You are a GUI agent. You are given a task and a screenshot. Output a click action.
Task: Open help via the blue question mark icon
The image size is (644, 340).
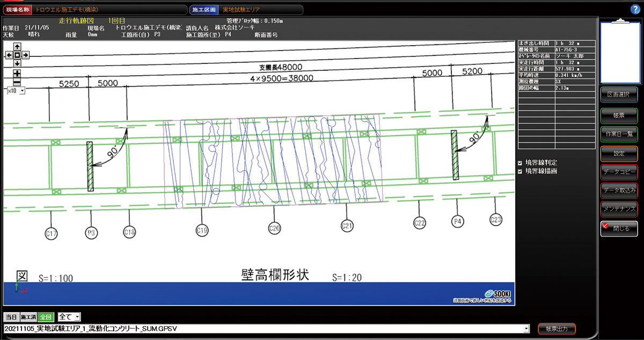(635, 9)
